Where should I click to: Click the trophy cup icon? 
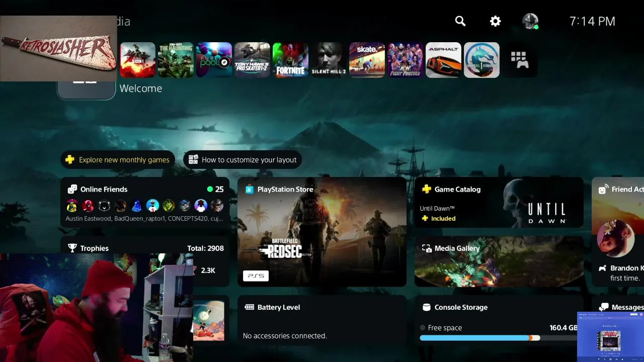[x=72, y=248]
